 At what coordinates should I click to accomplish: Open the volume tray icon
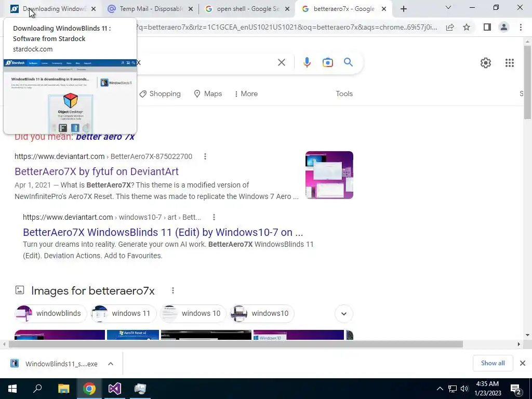tap(464, 389)
